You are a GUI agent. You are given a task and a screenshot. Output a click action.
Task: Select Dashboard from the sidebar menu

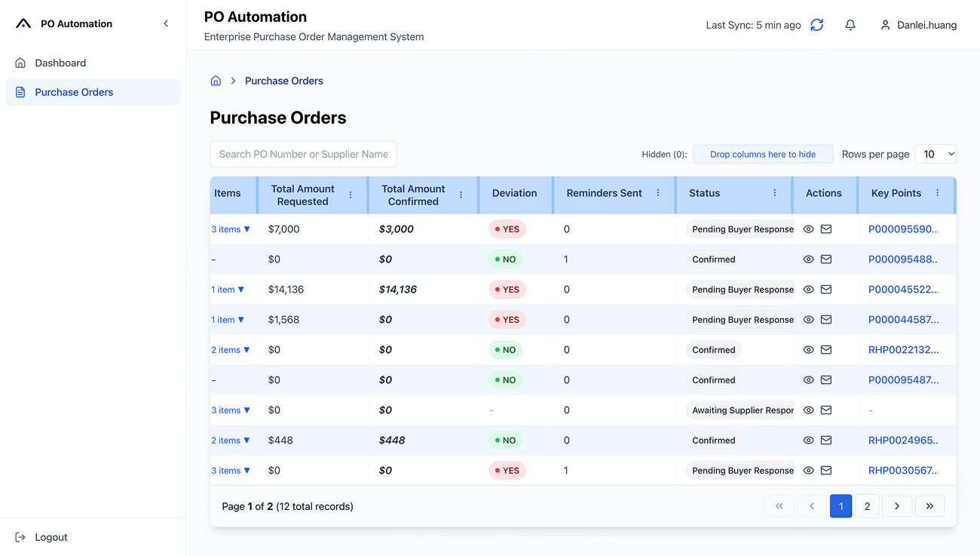tap(60, 63)
